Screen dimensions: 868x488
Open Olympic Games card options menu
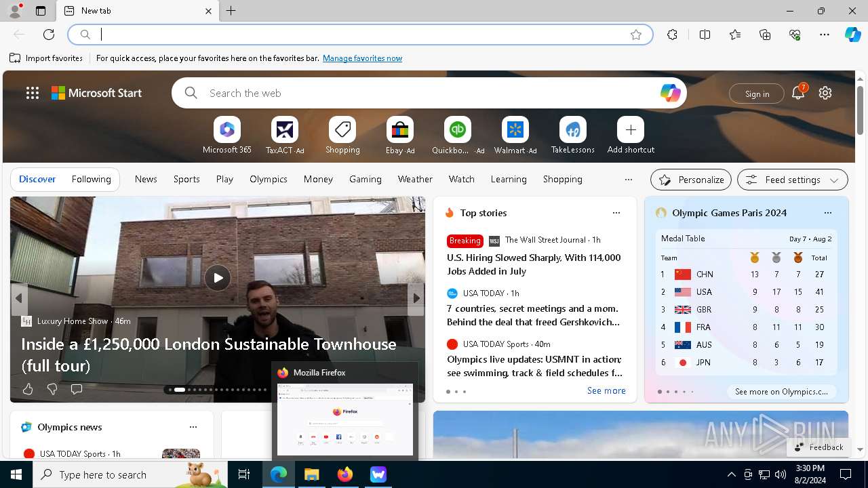tap(828, 213)
